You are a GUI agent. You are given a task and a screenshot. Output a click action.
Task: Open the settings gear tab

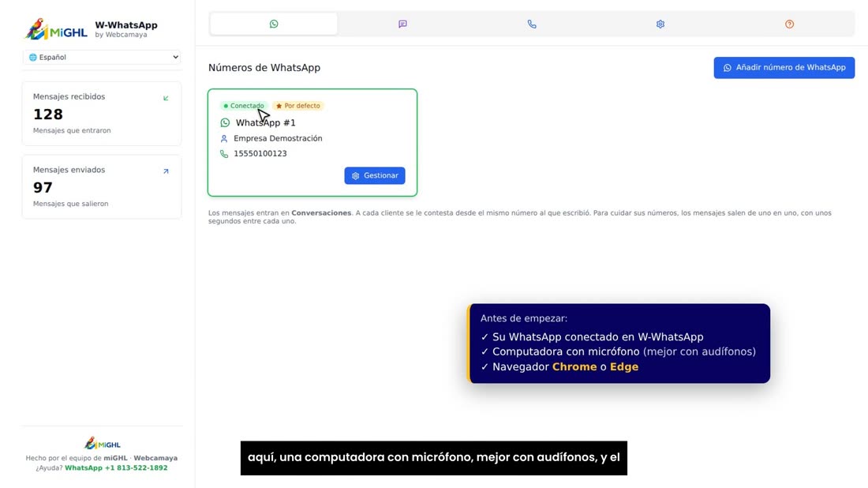(x=660, y=24)
